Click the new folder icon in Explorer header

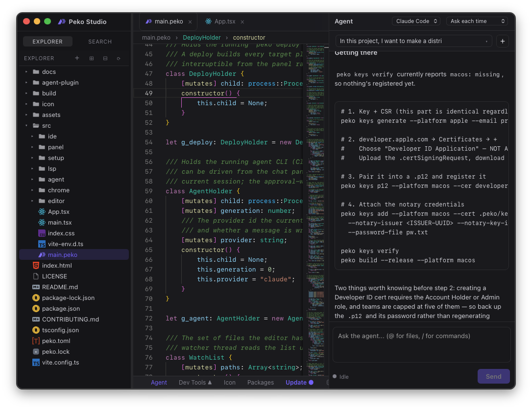coord(92,58)
